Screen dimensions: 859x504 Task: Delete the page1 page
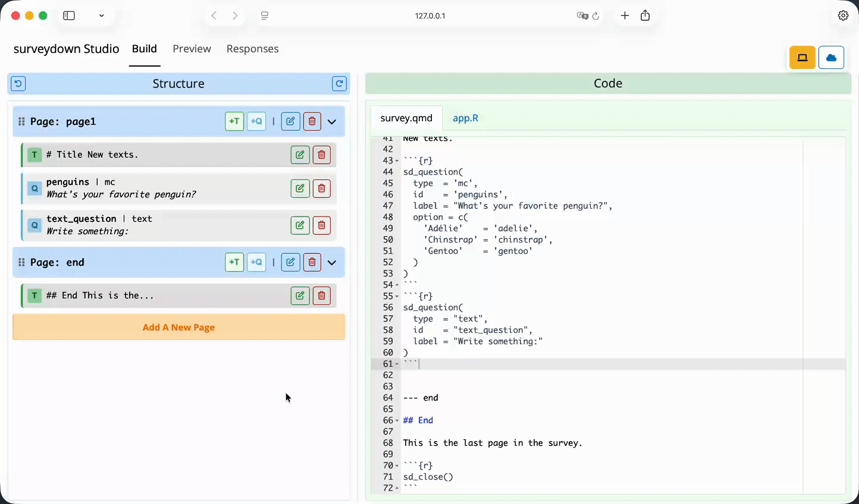click(x=312, y=121)
